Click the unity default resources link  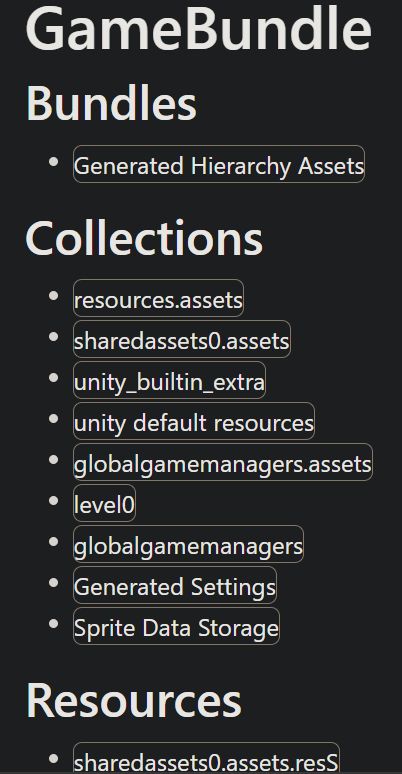[194, 421]
